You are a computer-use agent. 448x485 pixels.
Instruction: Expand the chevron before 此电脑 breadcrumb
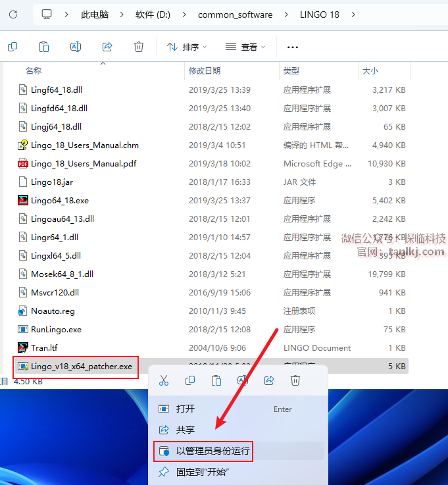click(66, 14)
